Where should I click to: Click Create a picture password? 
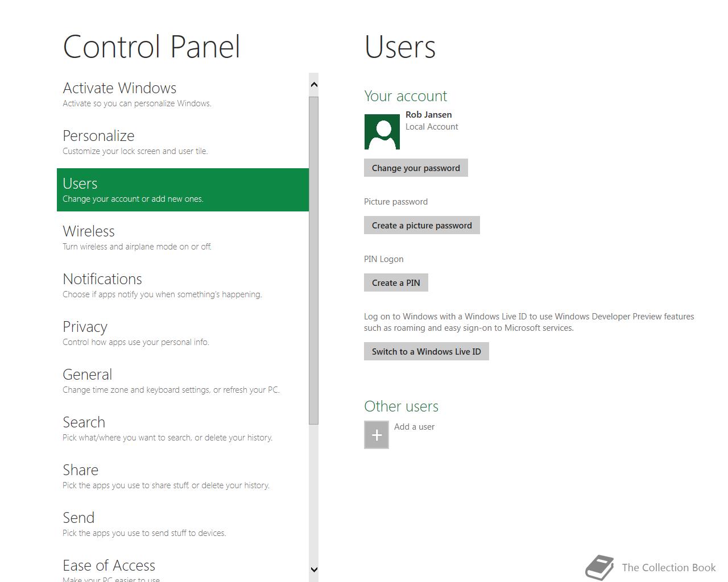click(422, 225)
